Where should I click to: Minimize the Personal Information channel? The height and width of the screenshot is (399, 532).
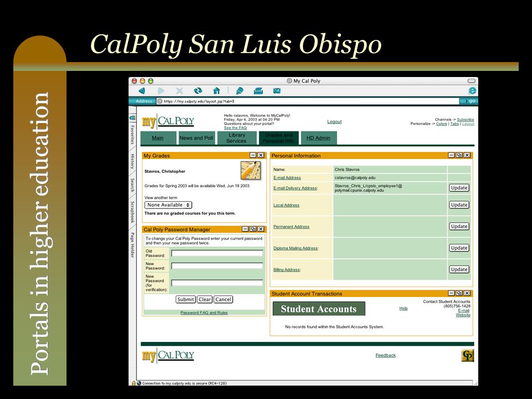451,155
